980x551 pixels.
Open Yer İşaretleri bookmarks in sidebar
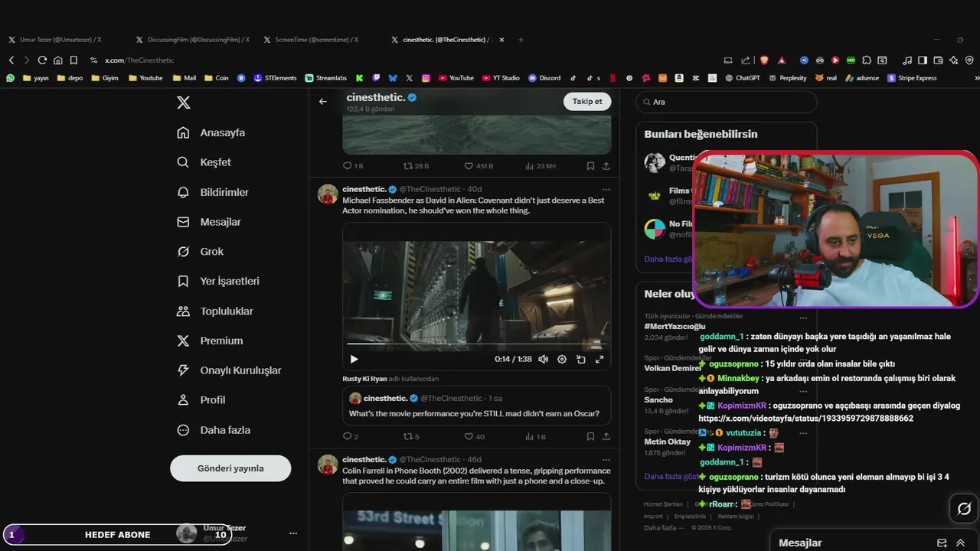[x=218, y=281]
